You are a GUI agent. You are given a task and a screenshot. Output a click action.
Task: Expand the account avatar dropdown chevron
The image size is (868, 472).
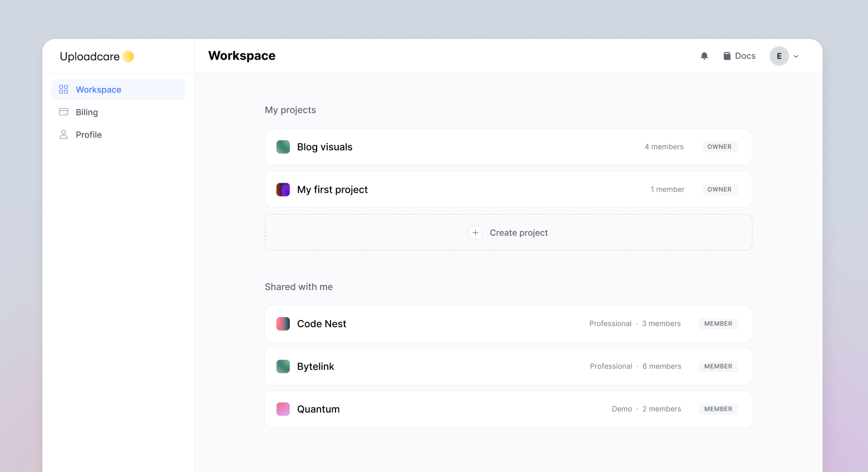pos(796,56)
